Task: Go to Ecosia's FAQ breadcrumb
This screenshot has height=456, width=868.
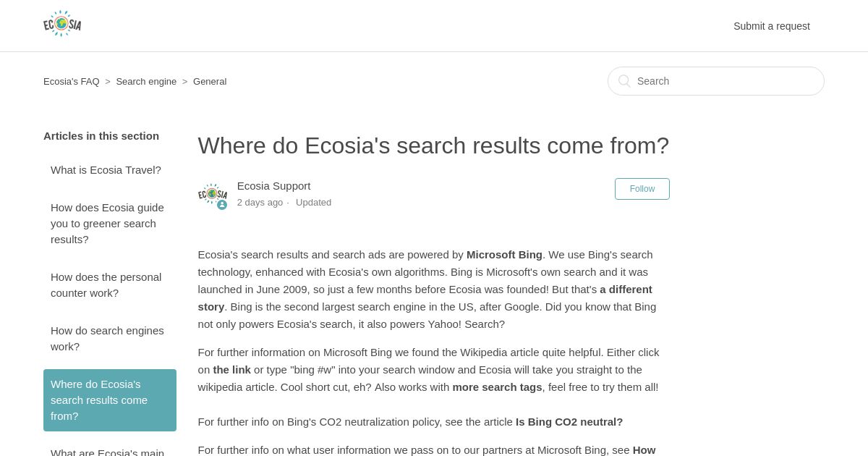Action: pyautogui.click(x=72, y=81)
